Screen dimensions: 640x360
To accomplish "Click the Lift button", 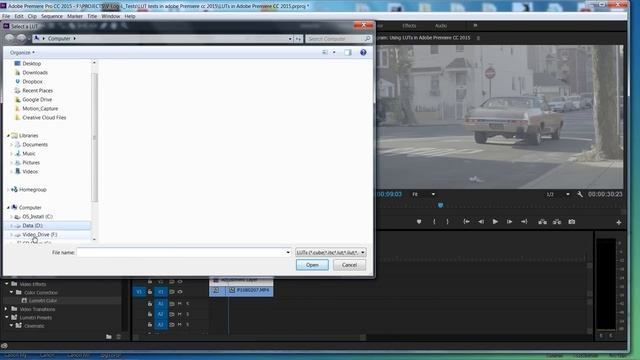I will click(x=542, y=222).
